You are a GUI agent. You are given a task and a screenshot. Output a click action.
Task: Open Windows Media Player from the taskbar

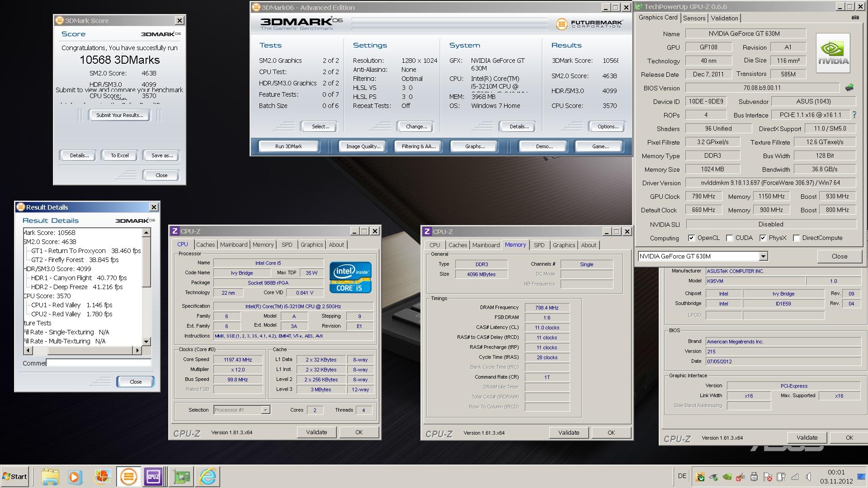[x=75, y=477]
